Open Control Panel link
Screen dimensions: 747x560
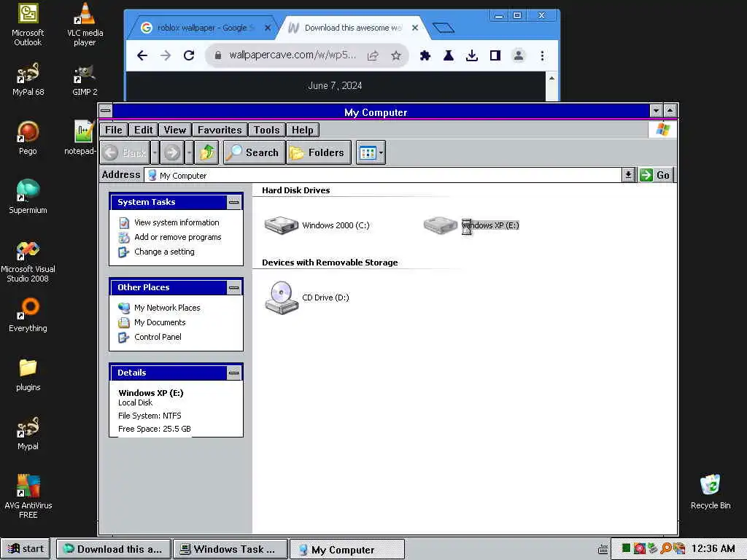point(158,337)
